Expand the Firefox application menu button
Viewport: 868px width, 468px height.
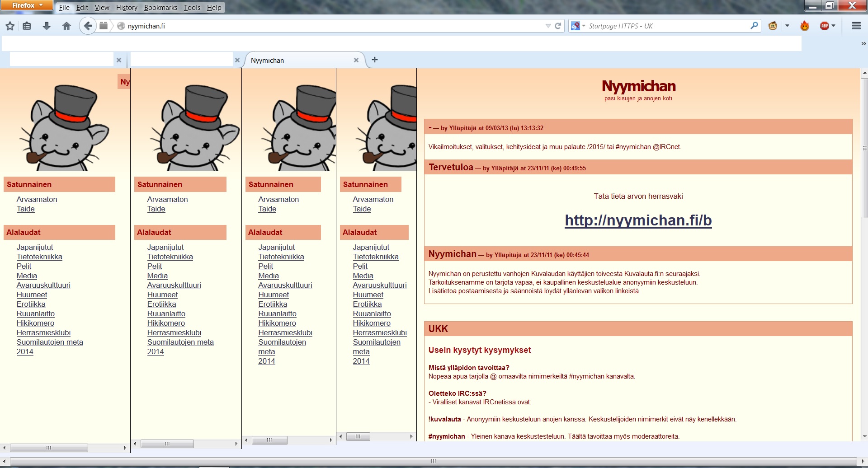(27, 5)
